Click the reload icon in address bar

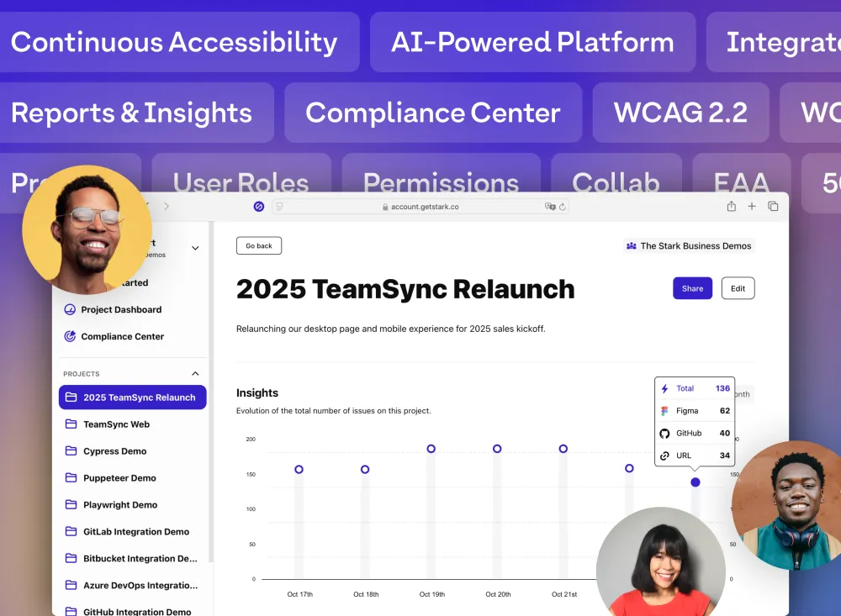tap(562, 207)
